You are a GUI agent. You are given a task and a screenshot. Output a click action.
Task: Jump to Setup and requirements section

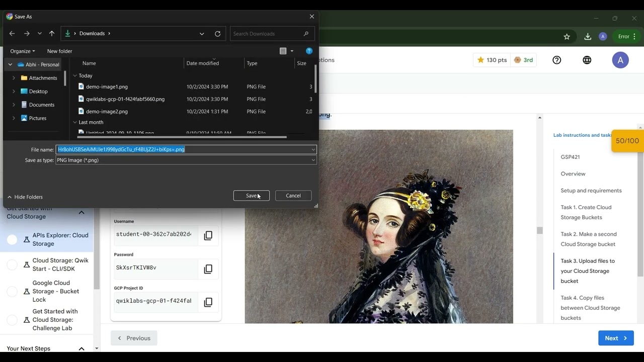tap(591, 191)
